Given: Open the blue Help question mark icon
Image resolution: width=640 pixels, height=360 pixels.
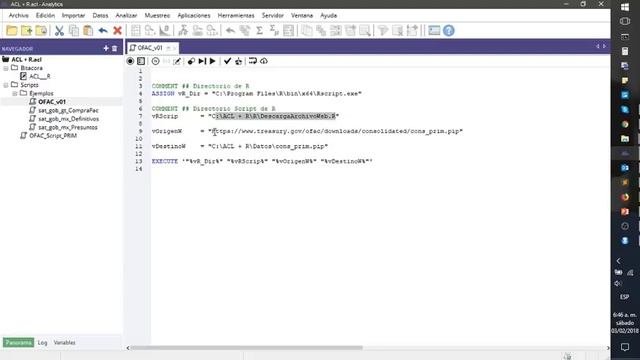Looking at the screenshot, I should coord(449,31).
